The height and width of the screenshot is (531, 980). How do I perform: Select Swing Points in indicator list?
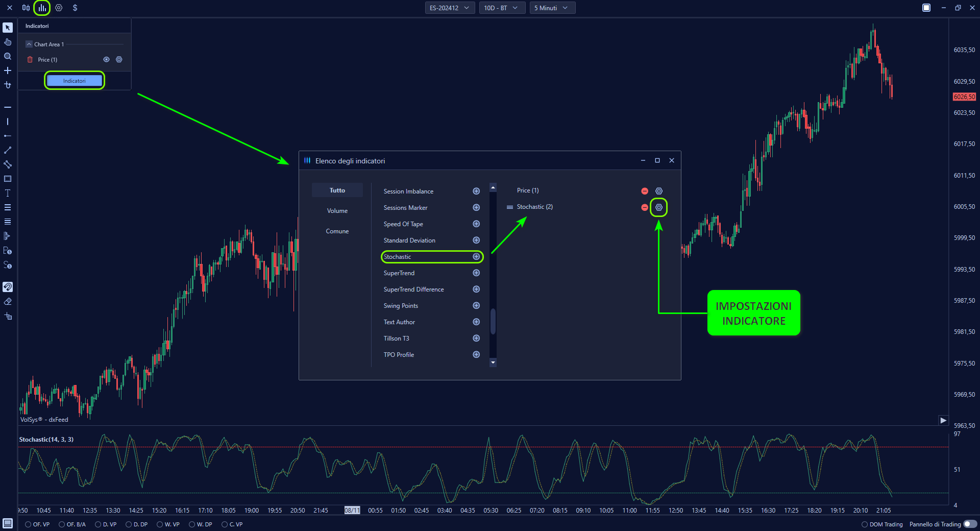(401, 306)
